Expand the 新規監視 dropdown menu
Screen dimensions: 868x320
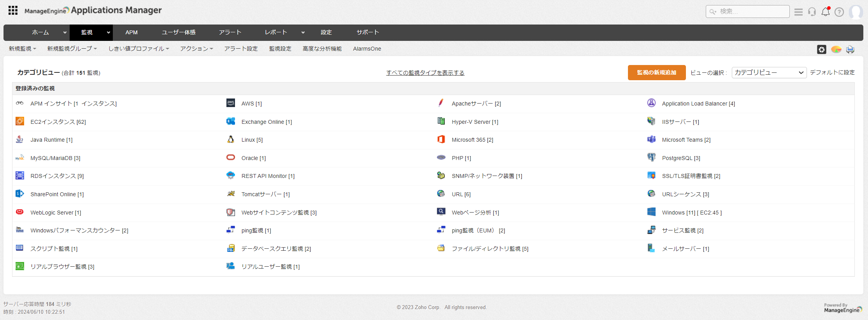(x=23, y=49)
